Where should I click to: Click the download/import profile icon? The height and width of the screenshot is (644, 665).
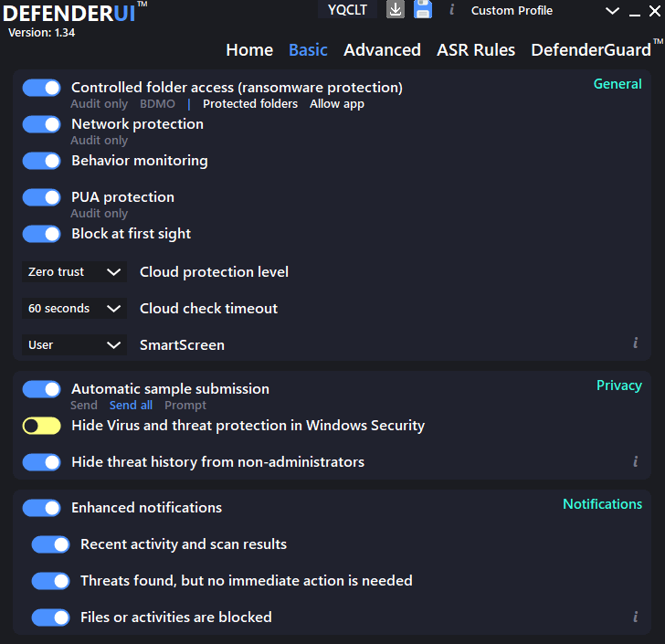click(x=396, y=9)
